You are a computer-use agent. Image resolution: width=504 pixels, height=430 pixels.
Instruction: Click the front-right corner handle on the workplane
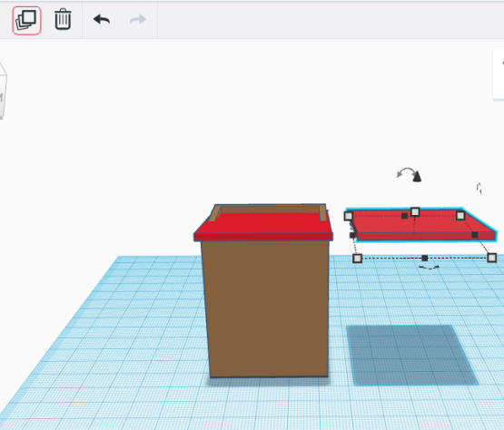pos(492,258)
